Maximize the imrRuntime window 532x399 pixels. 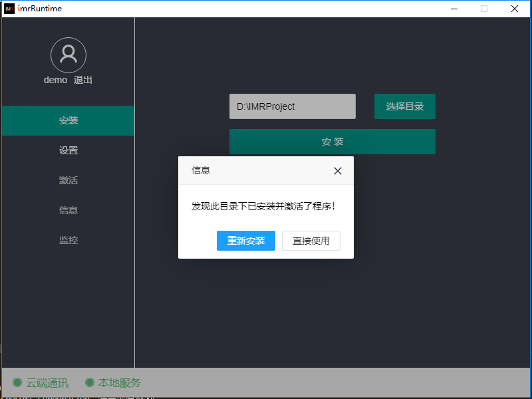point(484,9)
